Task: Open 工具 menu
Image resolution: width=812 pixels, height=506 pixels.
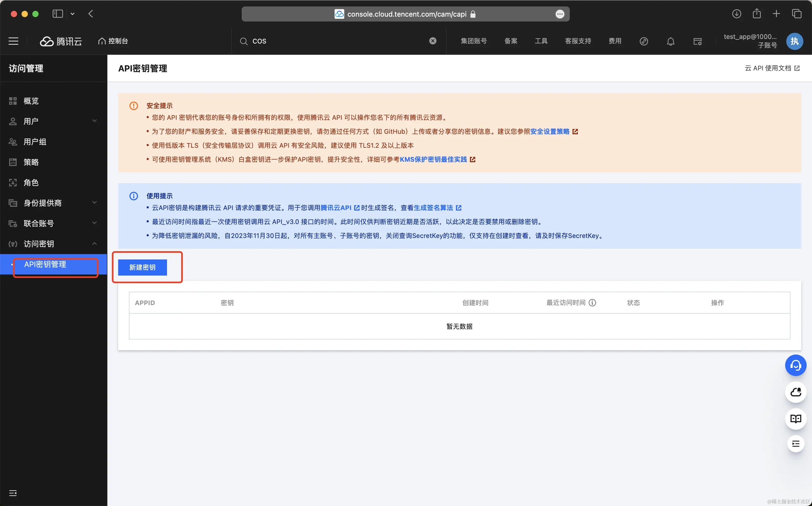Action: [541, 41]
